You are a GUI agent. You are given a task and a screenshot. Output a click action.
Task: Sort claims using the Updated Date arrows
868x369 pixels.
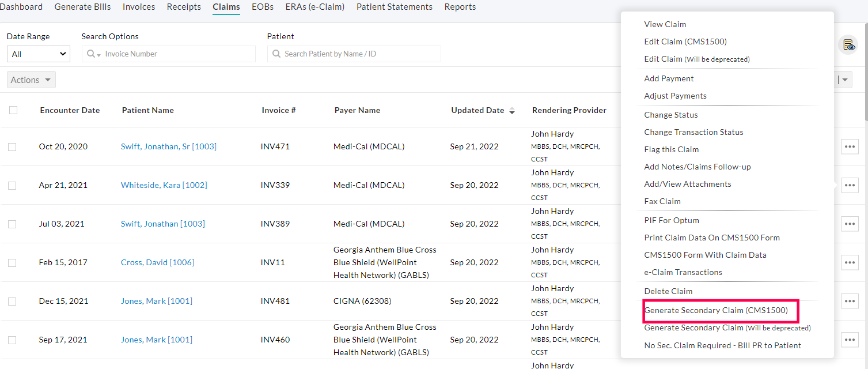[511, 111]
